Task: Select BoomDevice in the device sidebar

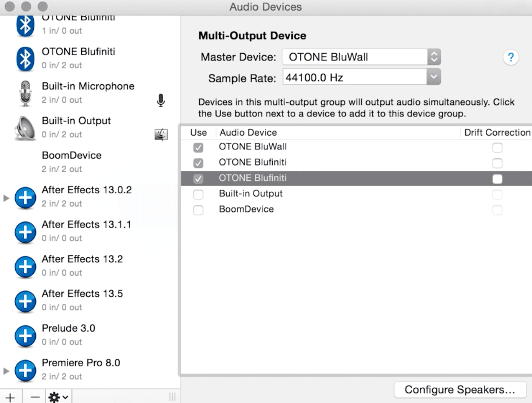Action: click(x=89, y=162)
